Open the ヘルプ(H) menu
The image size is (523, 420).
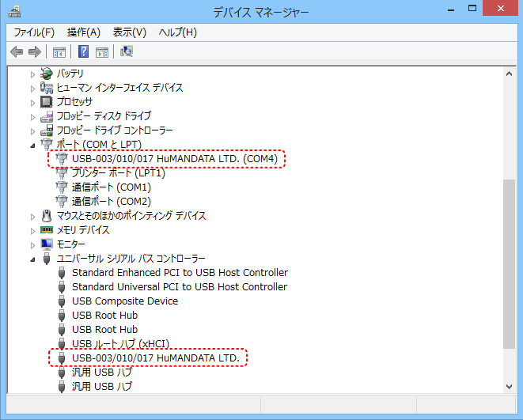177,32
